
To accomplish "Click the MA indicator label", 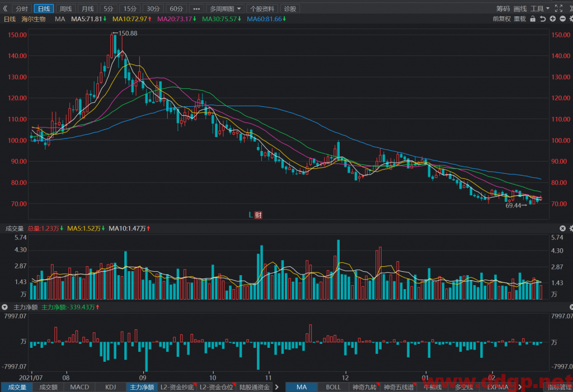I will pyautogui.click(x=60, y=19).
